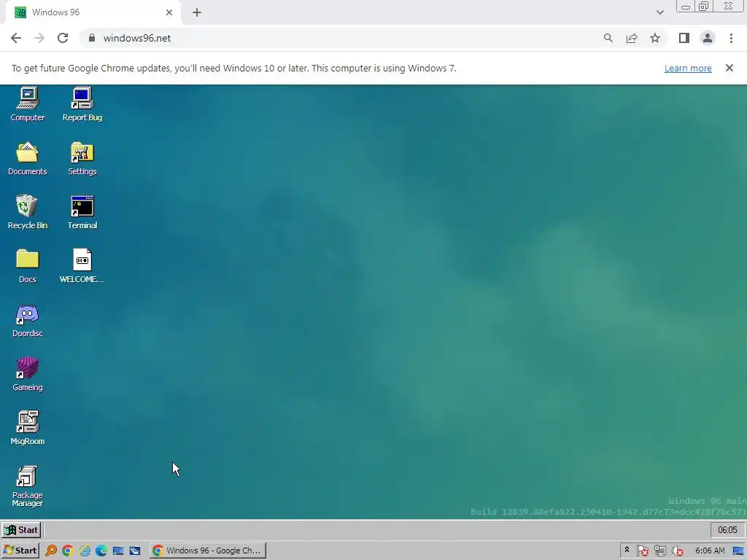Open the Settings desktop icon
The width and height of the screenshot is (747, 560).
coord(82,158)
